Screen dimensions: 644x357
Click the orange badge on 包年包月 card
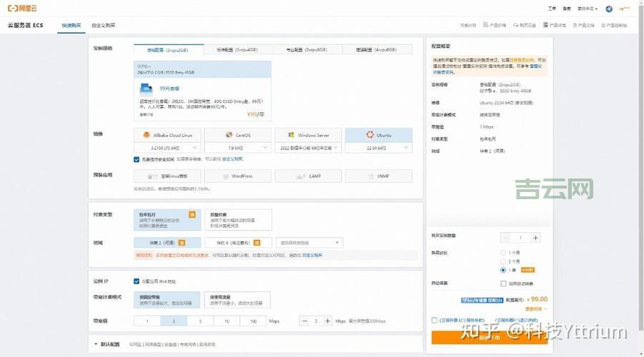[x=192, y=215]
